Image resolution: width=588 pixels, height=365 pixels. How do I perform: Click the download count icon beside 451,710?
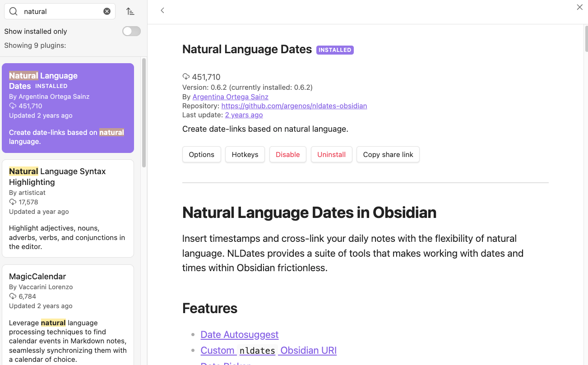pos(186,77)
